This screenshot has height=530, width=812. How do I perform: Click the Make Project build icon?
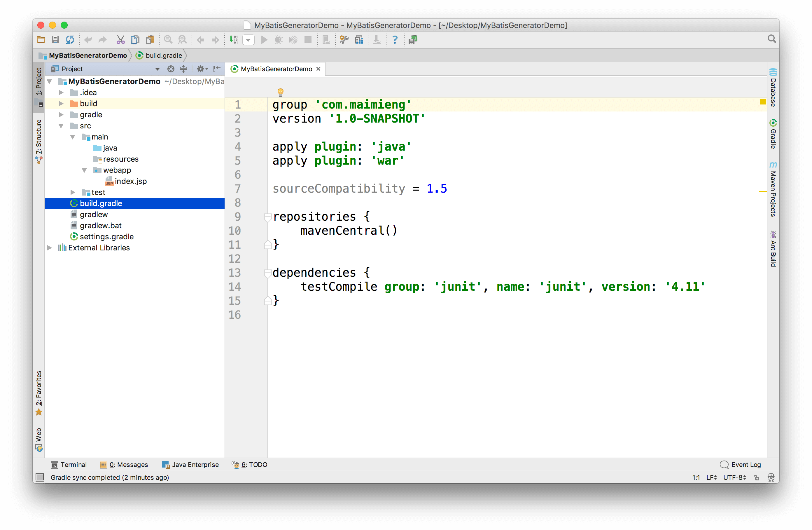pyautogui.click(x=233, y=40)
